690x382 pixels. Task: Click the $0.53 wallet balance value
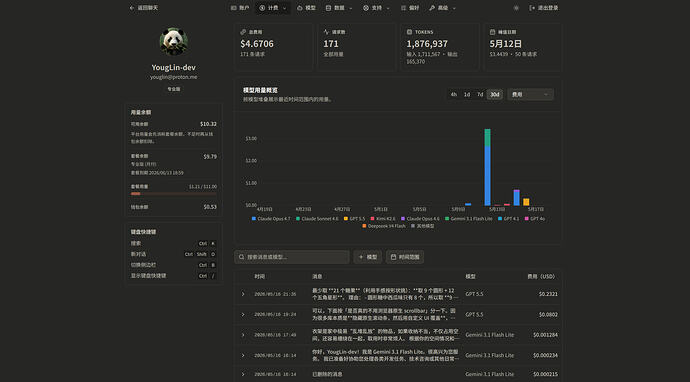click(210, 207)
